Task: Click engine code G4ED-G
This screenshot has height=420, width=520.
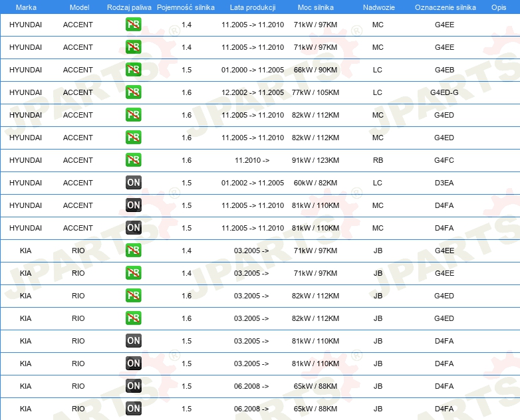Action: [444, 92]
